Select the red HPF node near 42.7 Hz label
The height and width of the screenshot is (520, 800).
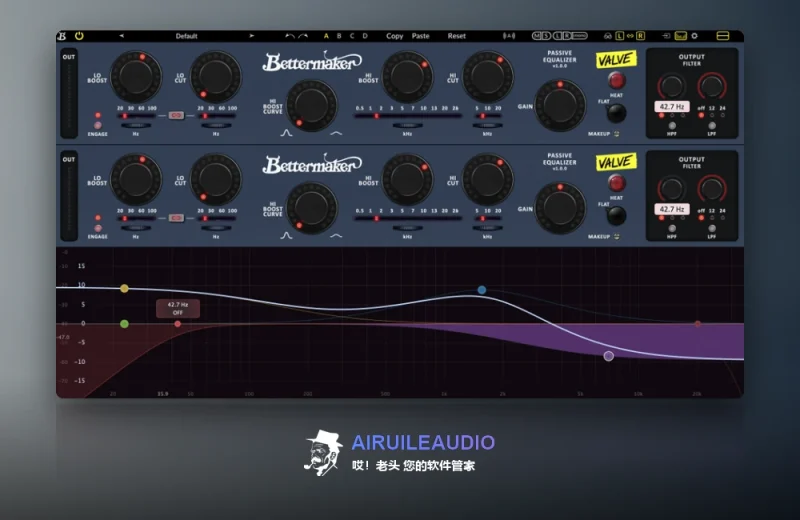click(x=178, y=324)
